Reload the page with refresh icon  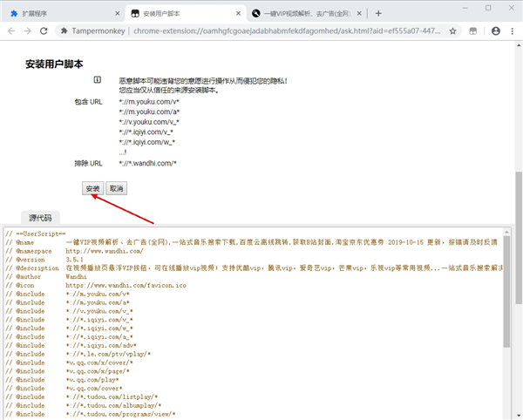[x=46, y=31]
